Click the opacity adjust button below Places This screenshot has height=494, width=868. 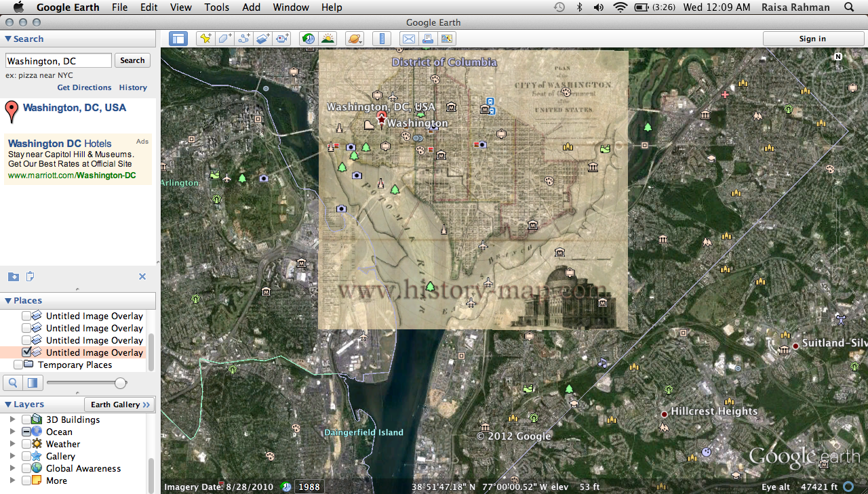pos(33,383)
